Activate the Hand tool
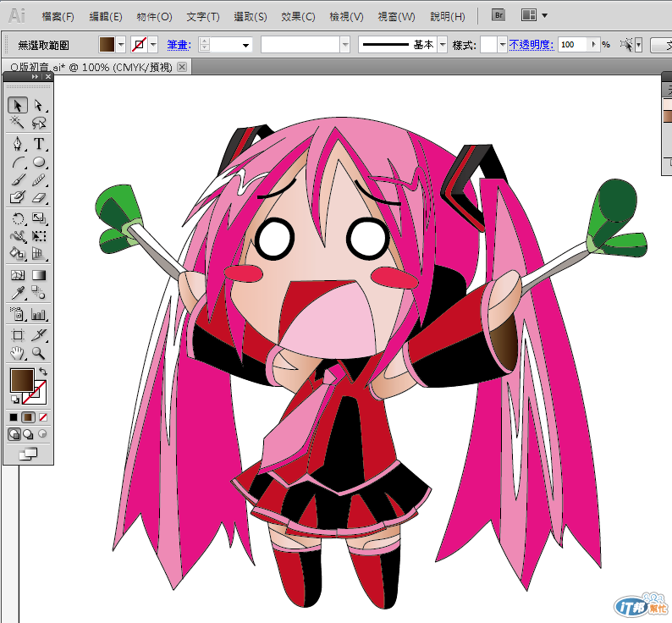 coord(18,353)
